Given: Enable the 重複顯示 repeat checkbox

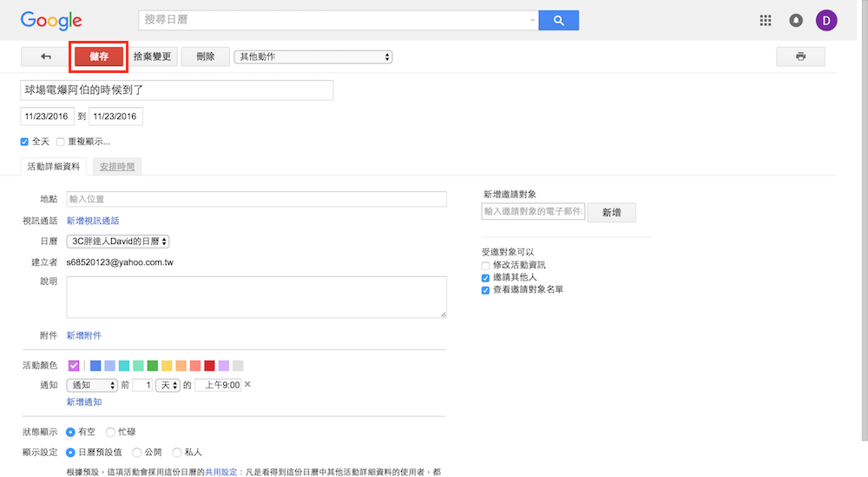Looking at the screenshot, I should pyautogui.click(x=61, y=142).
